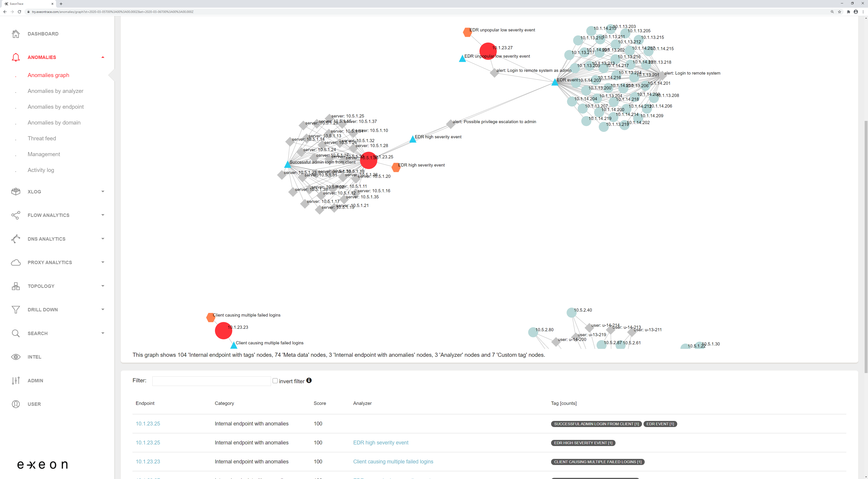Expand the DNS Analytics dropdown arrow

click(103, 239)
